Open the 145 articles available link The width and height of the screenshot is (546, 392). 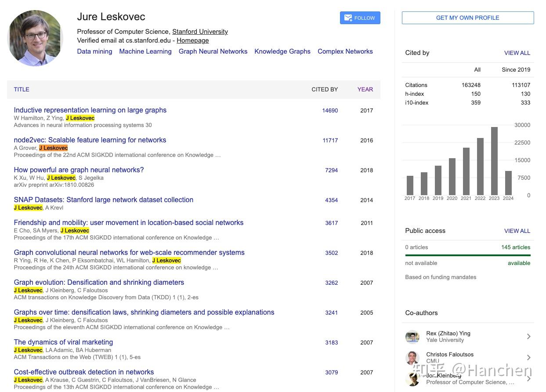point(515,247)
